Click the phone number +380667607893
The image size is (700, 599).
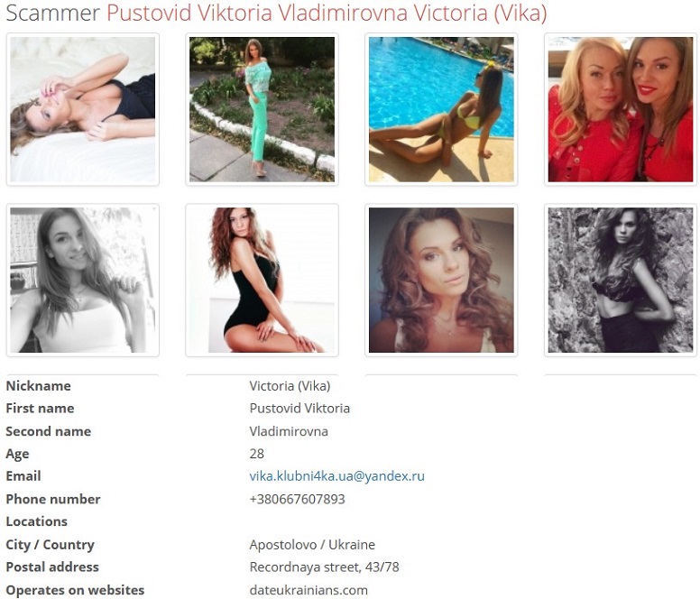coord(298,499)
